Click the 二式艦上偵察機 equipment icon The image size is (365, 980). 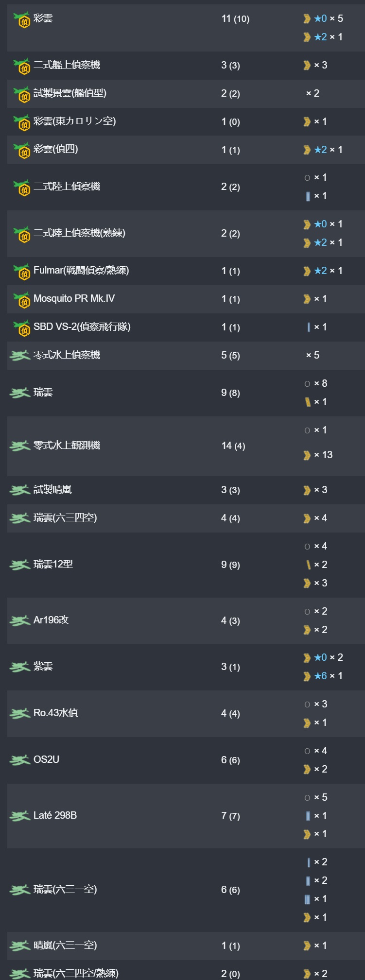[21, 66]
